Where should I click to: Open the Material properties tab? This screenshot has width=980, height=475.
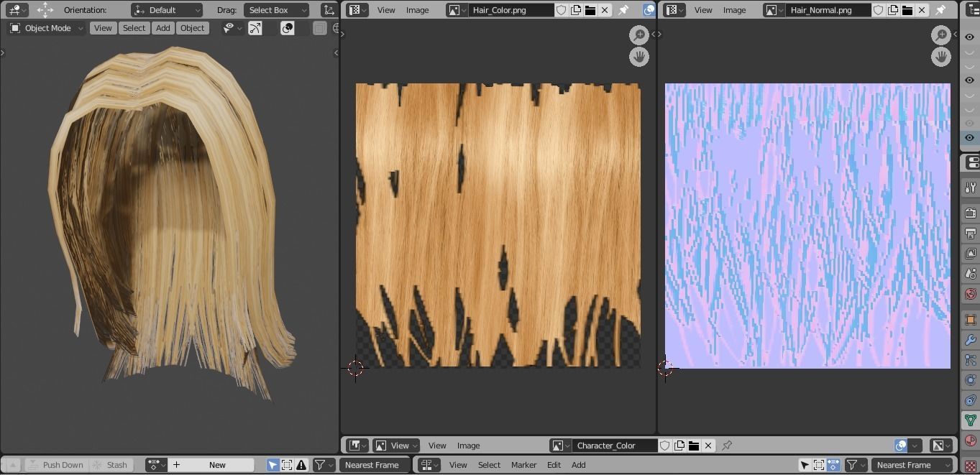971,441
